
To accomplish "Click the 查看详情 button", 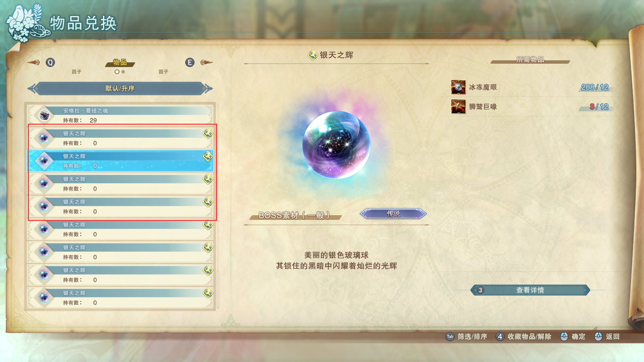I will click(x=530, y=290).
